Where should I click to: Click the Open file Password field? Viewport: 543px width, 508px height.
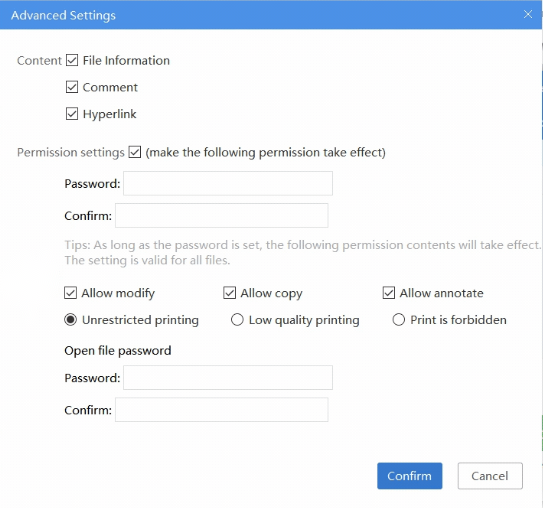coord(228,377)
